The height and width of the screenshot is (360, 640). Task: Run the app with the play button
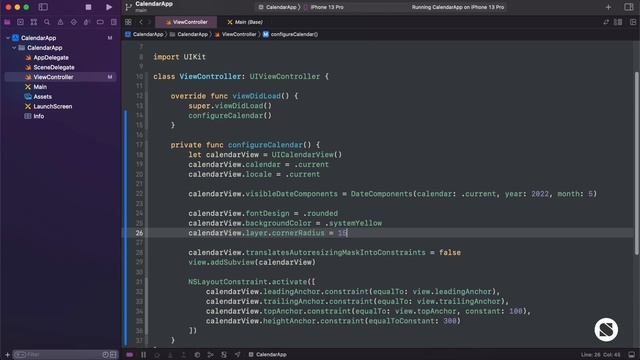coord(109,7)
